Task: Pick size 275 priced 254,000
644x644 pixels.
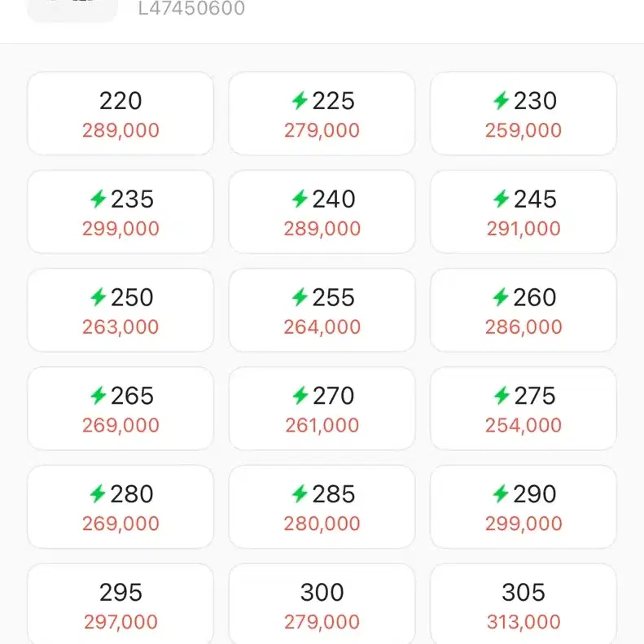Action: click(524, 409)
